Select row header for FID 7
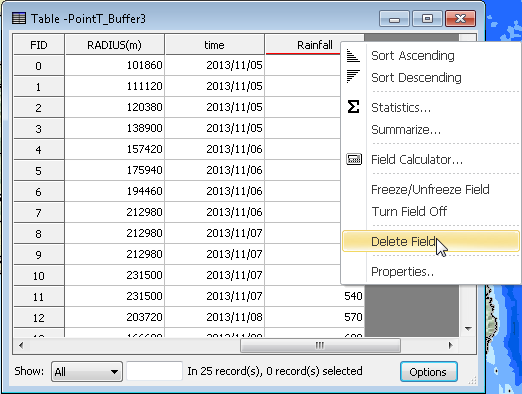This screenshot has height=394, width=522. 39,212
